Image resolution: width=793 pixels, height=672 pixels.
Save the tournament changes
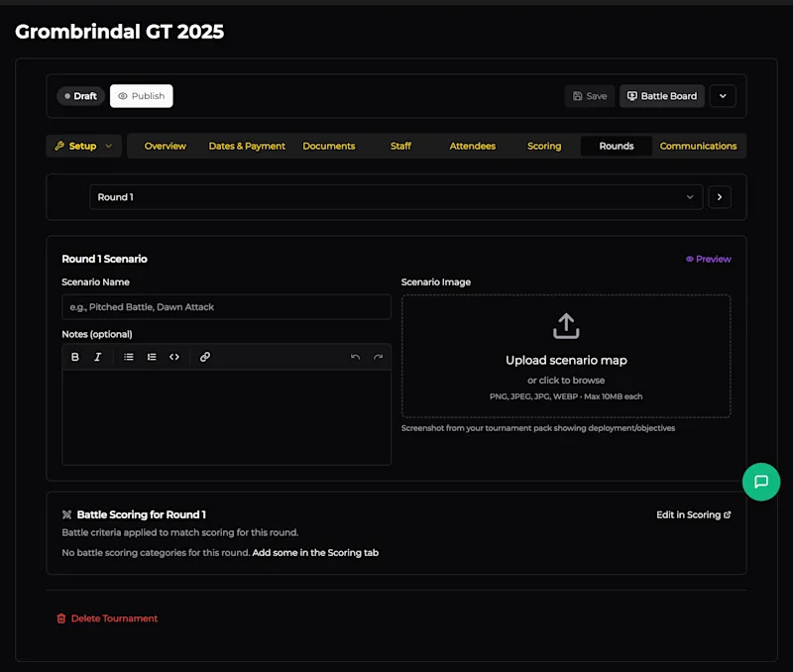[x=589, y=96]
